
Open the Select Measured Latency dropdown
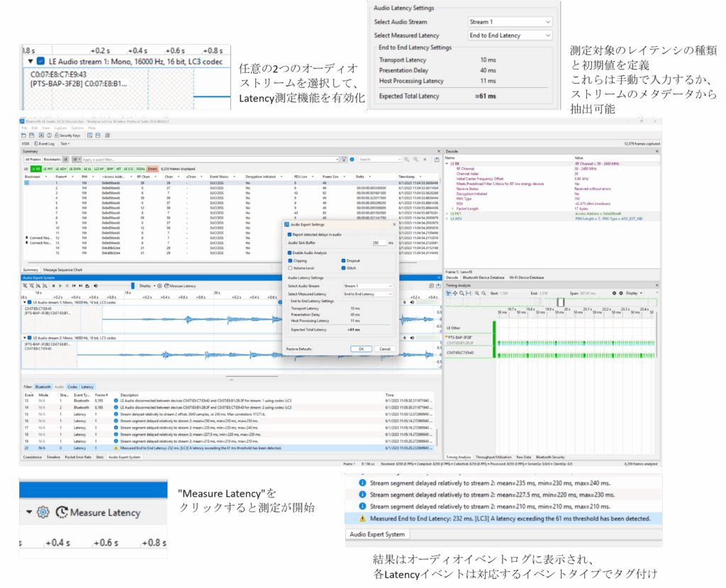(x=368, y=293)
